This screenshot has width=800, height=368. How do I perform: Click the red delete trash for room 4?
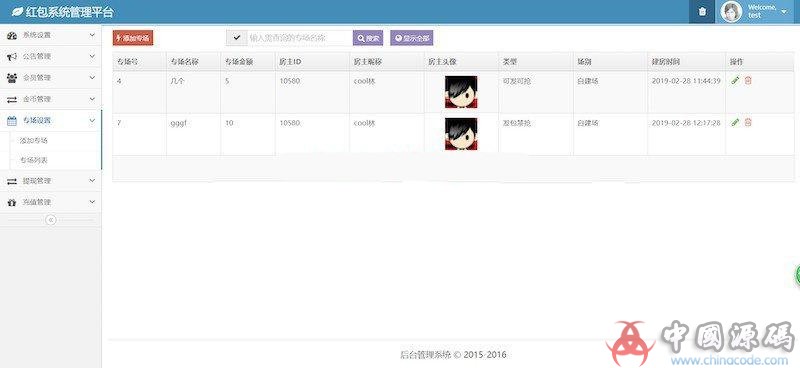coord(748,80)
